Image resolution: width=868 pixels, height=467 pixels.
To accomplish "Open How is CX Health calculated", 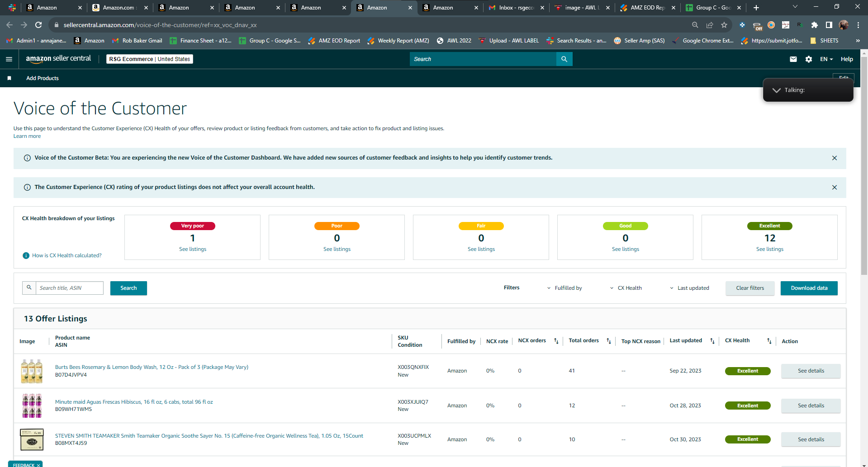I will click(x=67, y=255).
